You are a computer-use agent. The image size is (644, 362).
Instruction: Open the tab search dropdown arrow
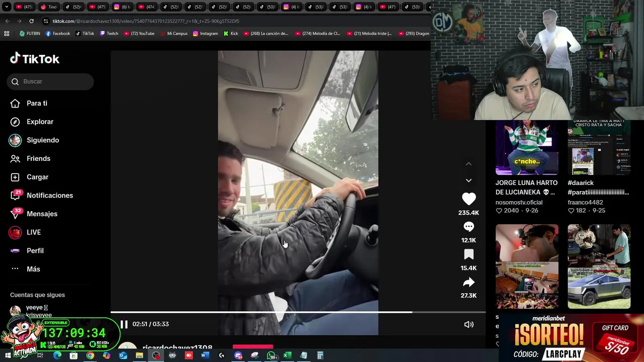pos(6,7)
